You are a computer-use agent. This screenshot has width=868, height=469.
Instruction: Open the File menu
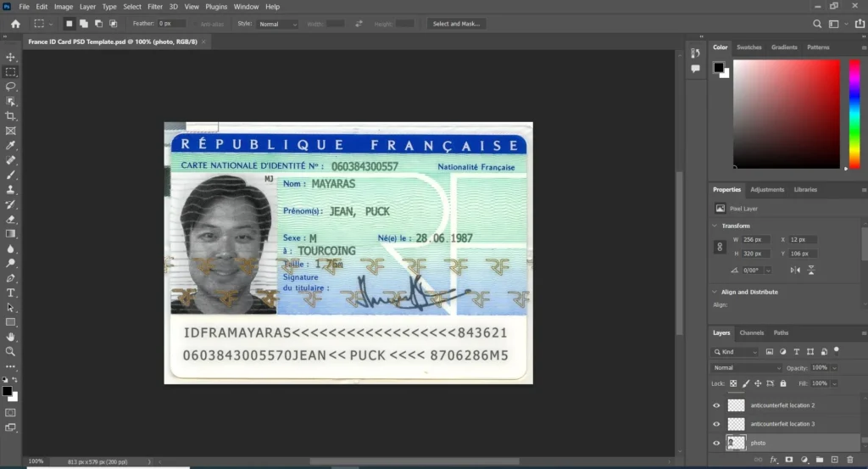click(24, 7)
